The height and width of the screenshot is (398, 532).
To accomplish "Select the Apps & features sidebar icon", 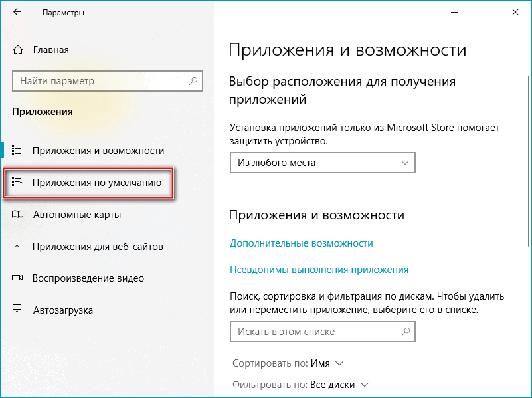I will click(x=17, y=151).
